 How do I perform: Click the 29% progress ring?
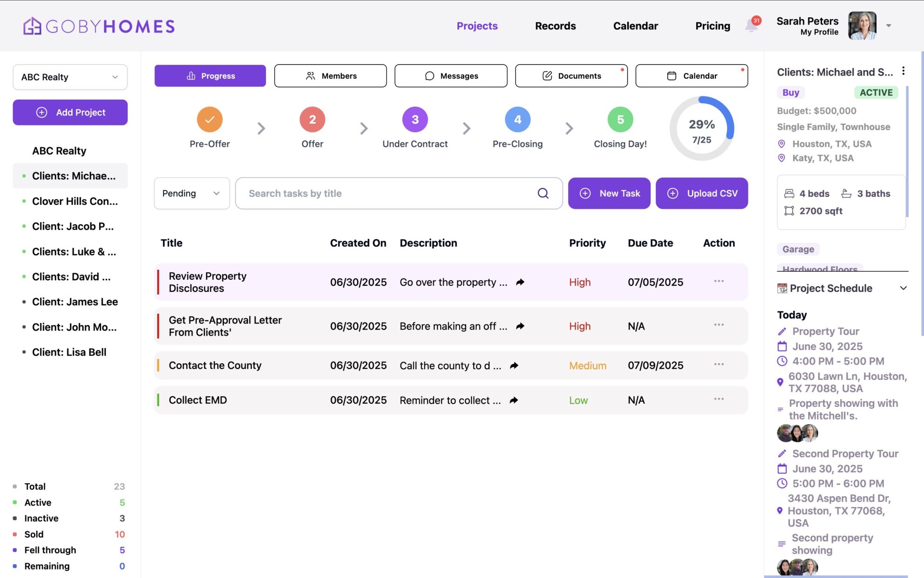[x=701, y=129]
